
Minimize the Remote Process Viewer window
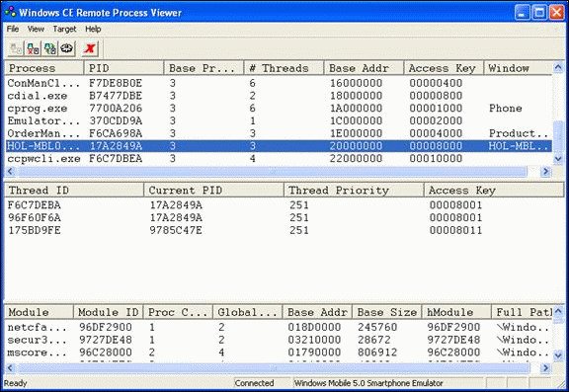(x=523, y=13)
